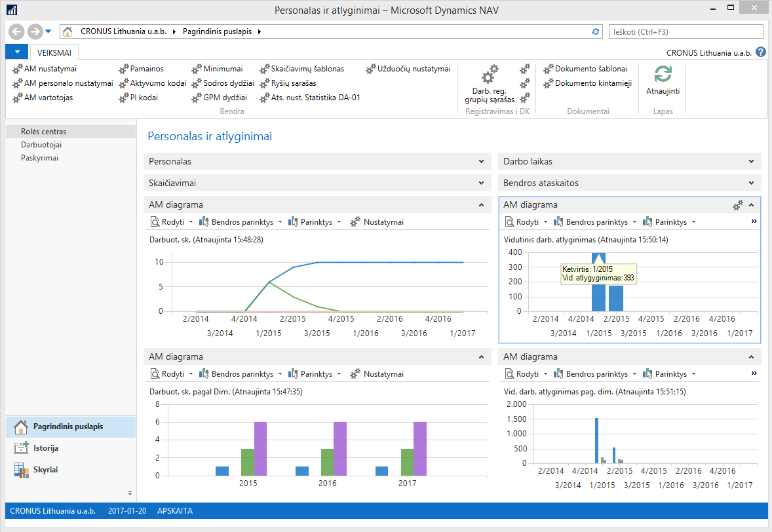Click the date 2017-01-20 in status bar
Screen dimensions: 772x532
pyautogui.click(x=127, y=511)
